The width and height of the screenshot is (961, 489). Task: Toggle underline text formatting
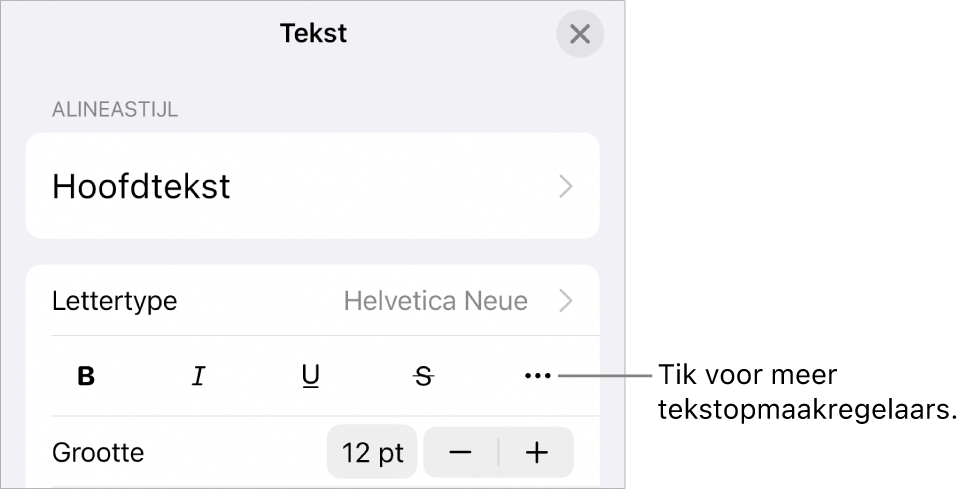[x=311, y=376]
